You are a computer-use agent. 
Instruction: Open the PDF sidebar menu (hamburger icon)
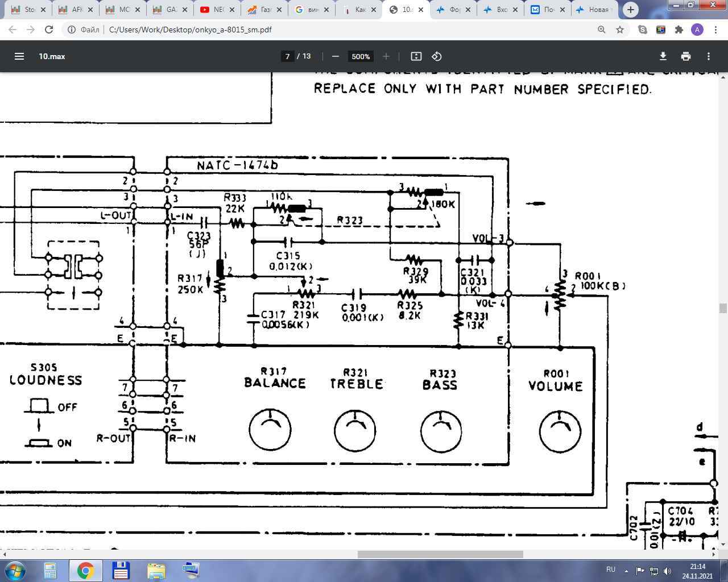coord(19,56)
